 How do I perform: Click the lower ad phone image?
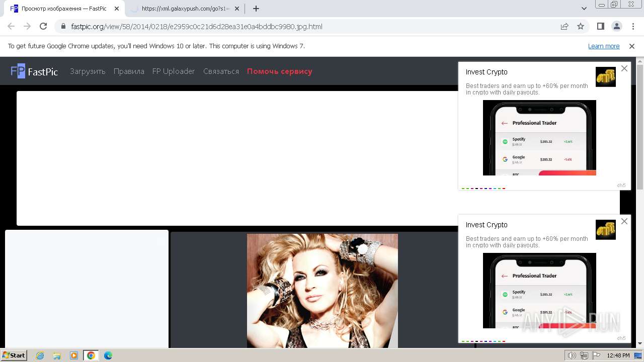point(539,291)
